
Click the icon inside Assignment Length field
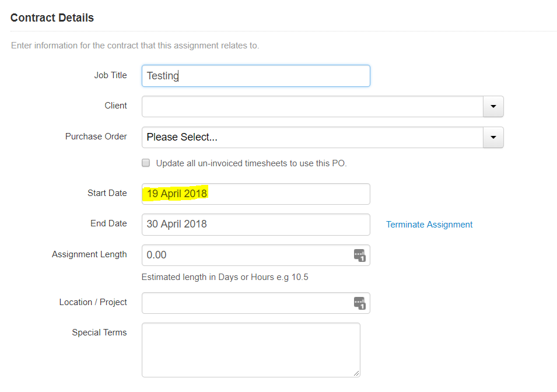[x=359, y=255]
